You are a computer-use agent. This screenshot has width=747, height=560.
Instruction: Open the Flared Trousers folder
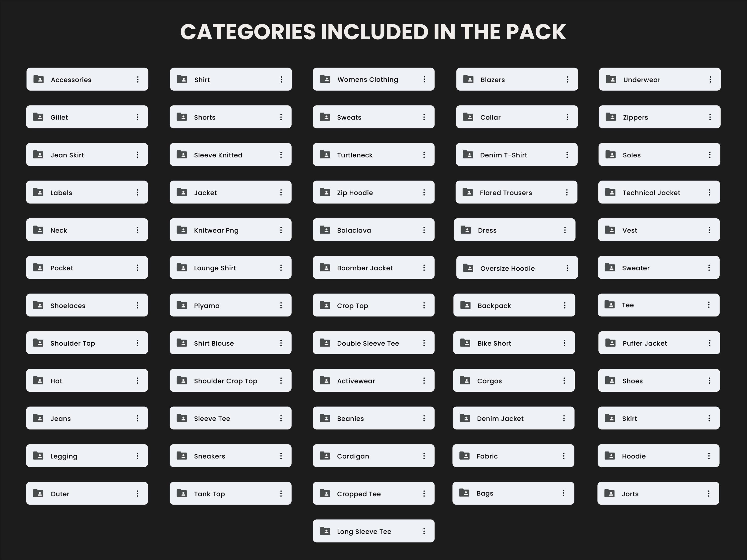tap(505, 192)
